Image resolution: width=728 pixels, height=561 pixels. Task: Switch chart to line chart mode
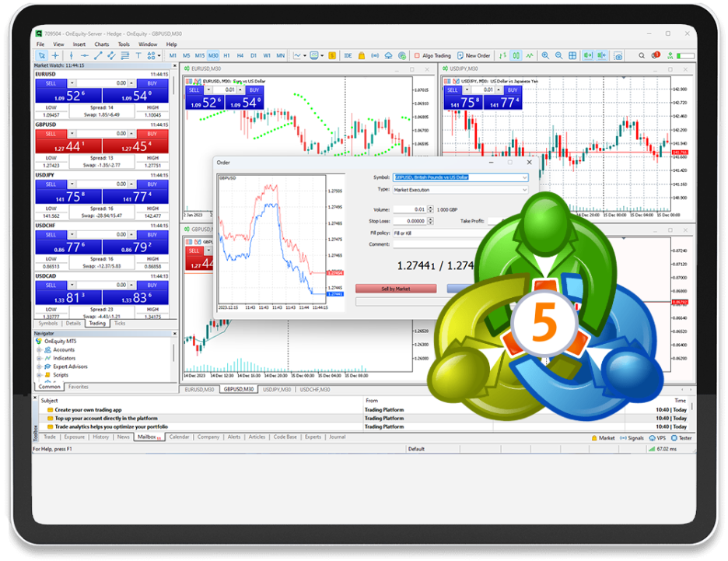(530, 56)
